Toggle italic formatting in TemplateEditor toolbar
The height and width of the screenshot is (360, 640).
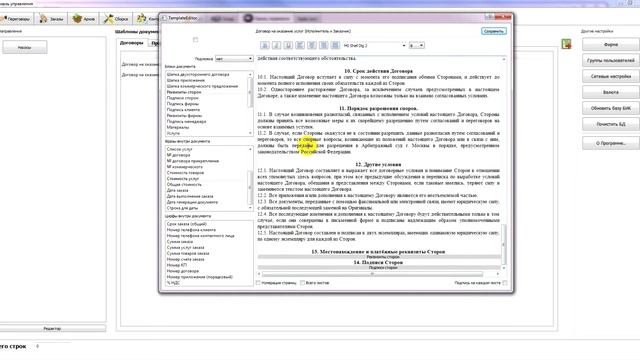(276, 45)
